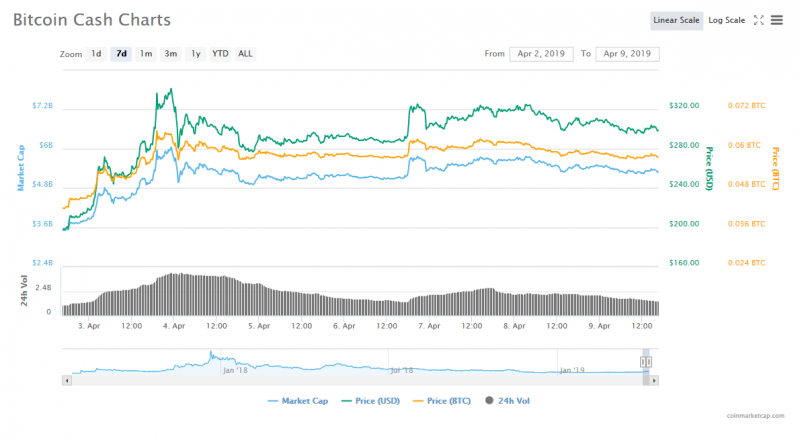This screenshot has height=440, width=800.
Task: Show ALL time range
Action: coord(245,54)
